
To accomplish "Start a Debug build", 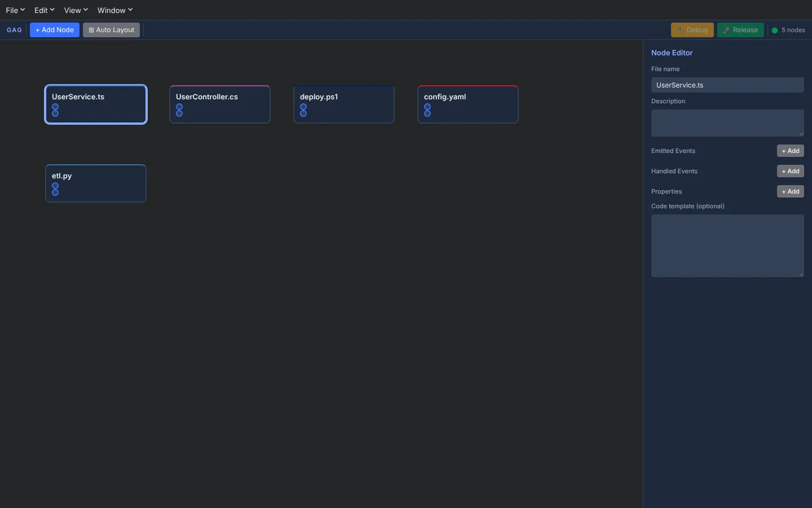I will click(x=692, y=30).
